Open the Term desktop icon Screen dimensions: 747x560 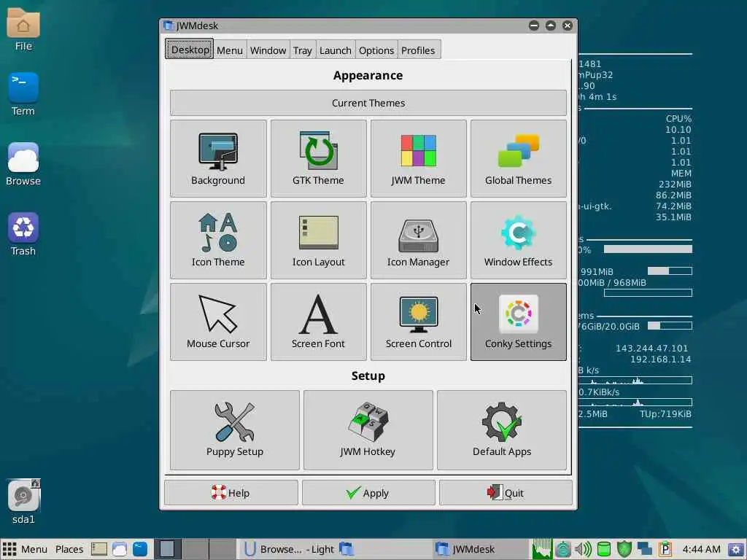[x=23, y=94]
